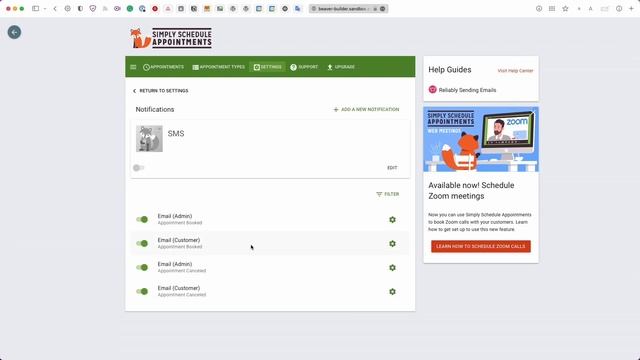Open gear settings for Email (Customer) Appointment Canceled
Screen dimensions: 640x360
tap(392, 291)
